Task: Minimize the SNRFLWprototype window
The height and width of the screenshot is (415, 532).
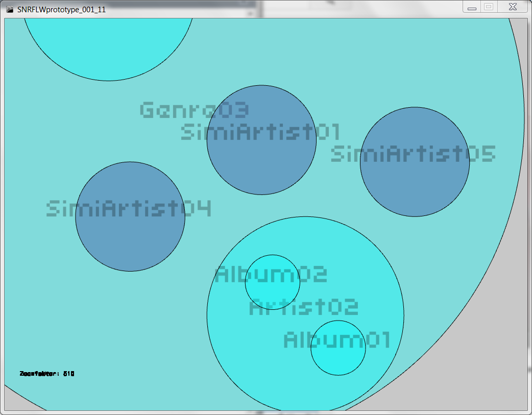Action: pyautogui.click(x=472, y=7)
